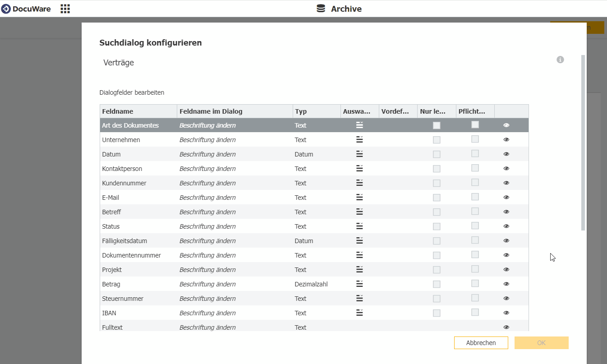
Task: Edit dialog label for Projekt field
Action: 207,270
